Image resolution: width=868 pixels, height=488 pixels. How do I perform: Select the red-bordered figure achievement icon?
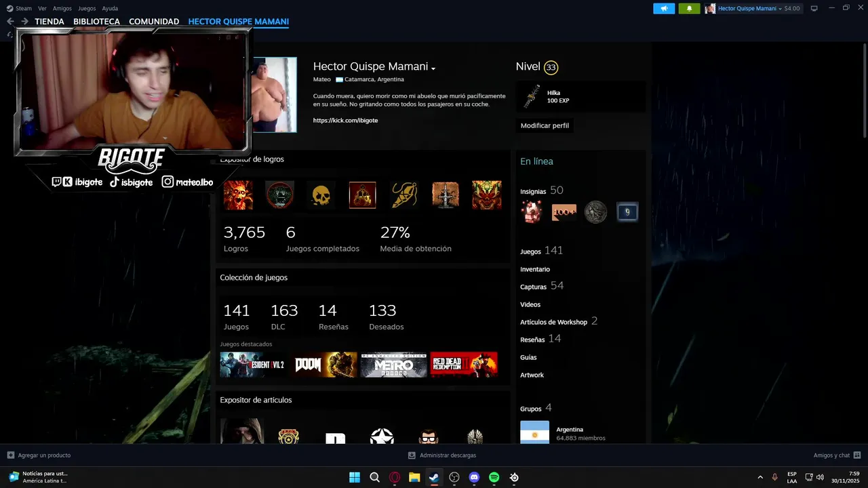click(362, 195)
